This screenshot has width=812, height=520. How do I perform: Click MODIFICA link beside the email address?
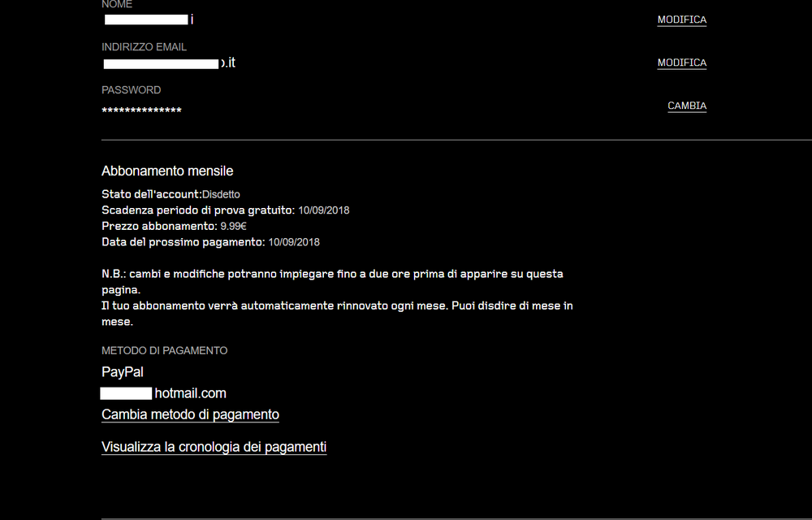tap(681, 63)
